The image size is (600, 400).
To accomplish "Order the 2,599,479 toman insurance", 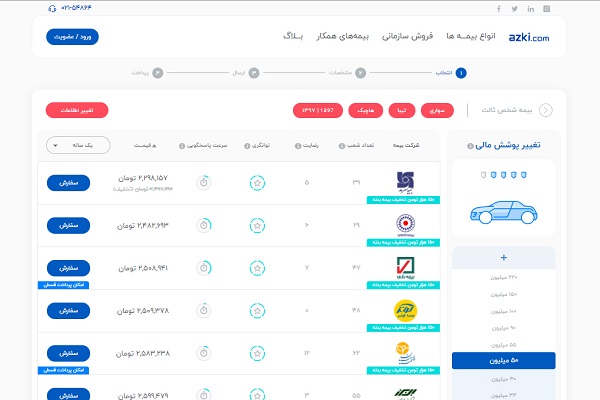I will point(68,395).
